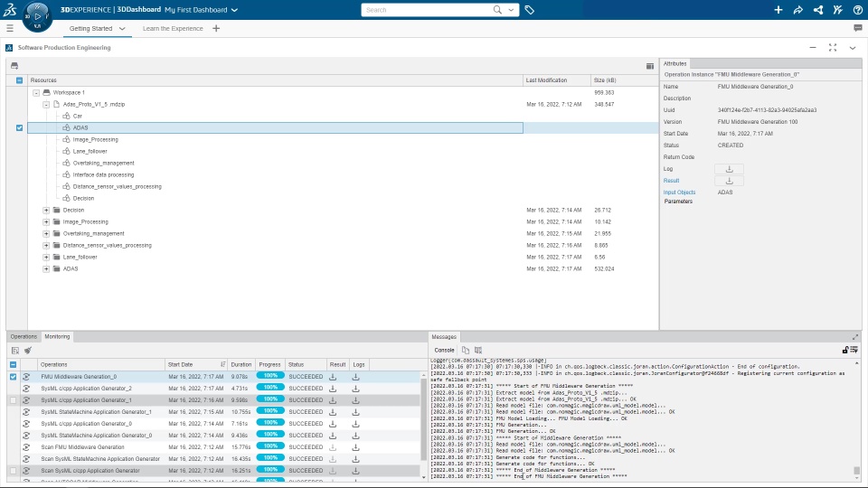Maximize the Software Production Engineering widget
868x488 pixels.
[x=833, y=48]
